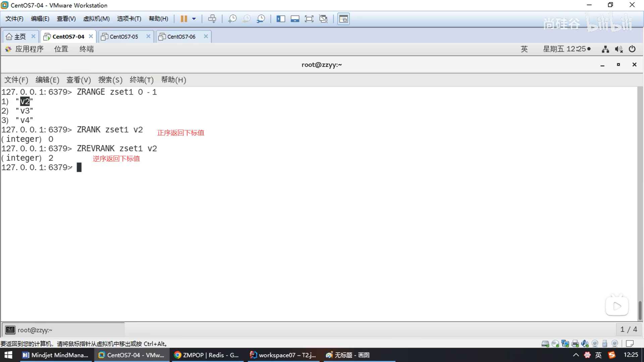
Task: Click Send Ctrl+Alt+Del toolbar icon
Action: (212, 19)
